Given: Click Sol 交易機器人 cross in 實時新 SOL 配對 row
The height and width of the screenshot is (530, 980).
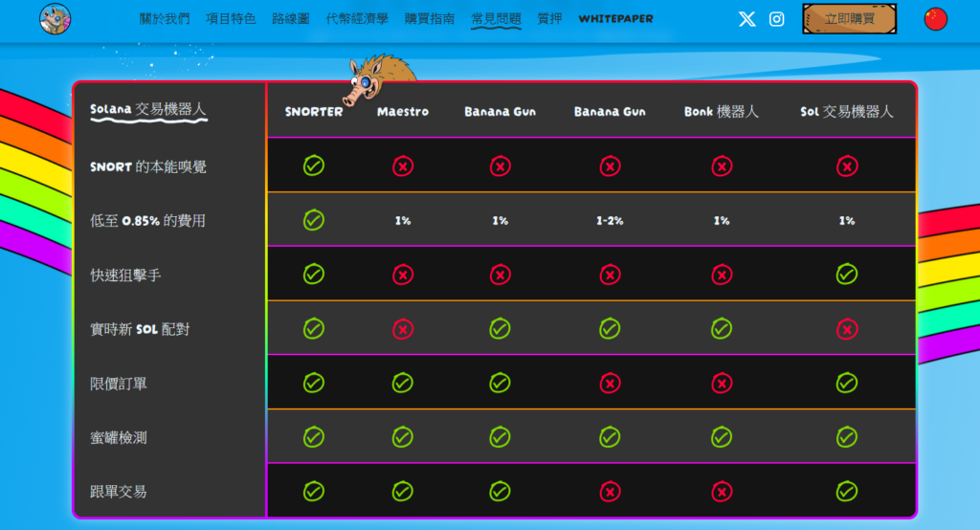Looking at the screenshot, I should point(847,329).
